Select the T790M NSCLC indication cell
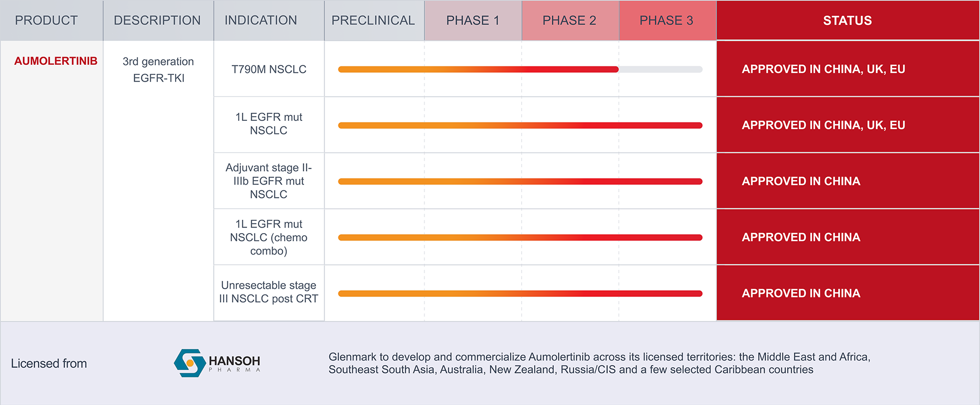The image size is (980, 405). pos(269,69)
